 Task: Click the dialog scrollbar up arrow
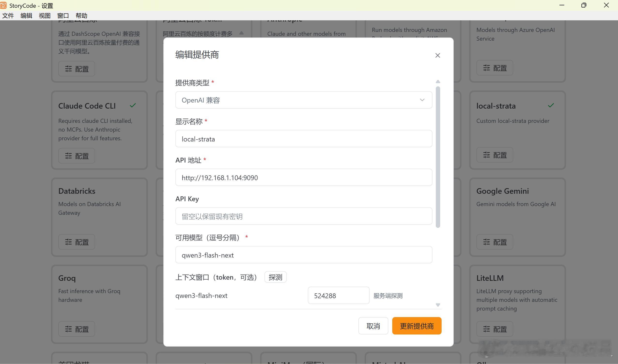pyautogui.click(x=438, y=82)
